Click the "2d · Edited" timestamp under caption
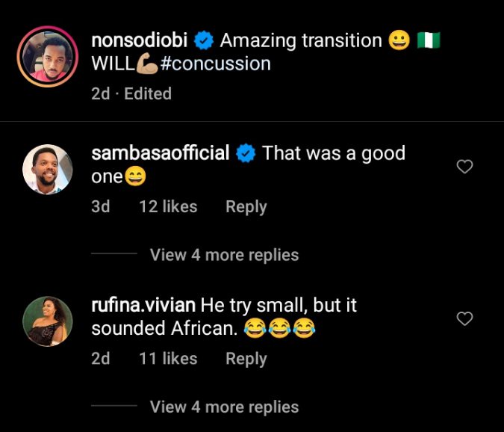 (x=131, y=93)
